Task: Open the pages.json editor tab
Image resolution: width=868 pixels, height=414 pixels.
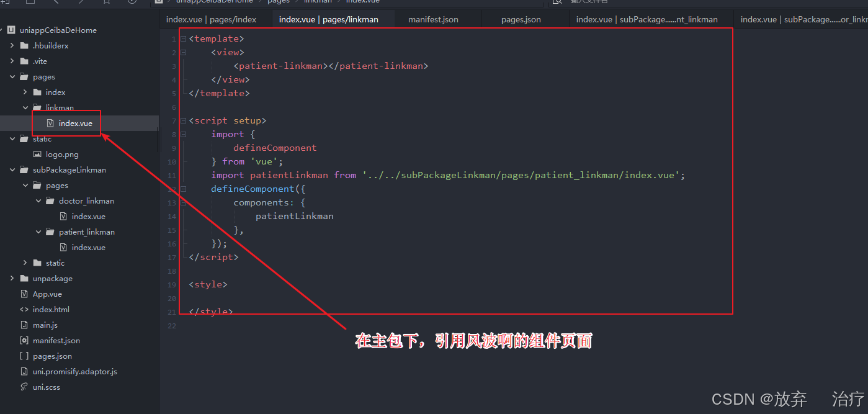Action: pyautogui.click(x=521, y=19)
